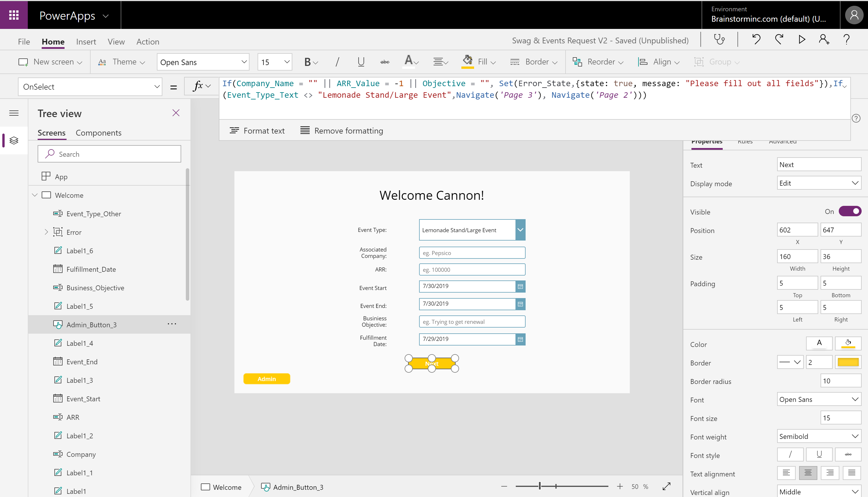Click the Share app icon

click(824, 39)
